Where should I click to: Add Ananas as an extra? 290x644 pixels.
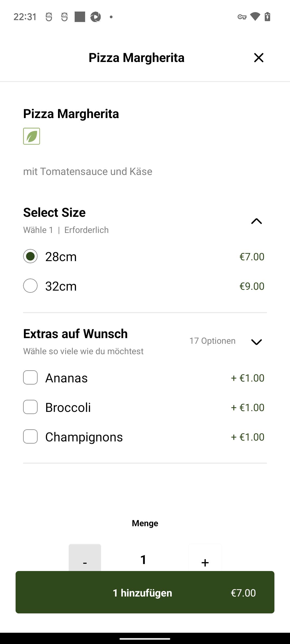point(30,378)
